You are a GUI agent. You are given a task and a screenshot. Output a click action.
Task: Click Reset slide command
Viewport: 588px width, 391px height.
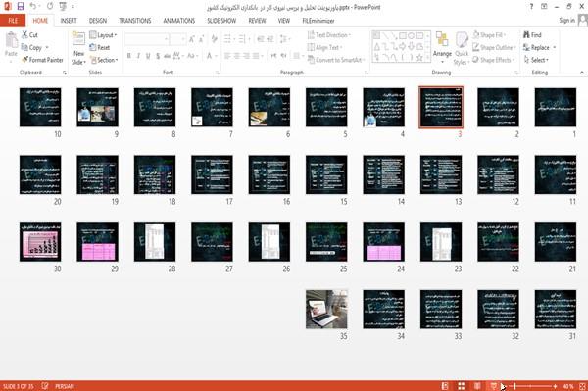(100, 47)
